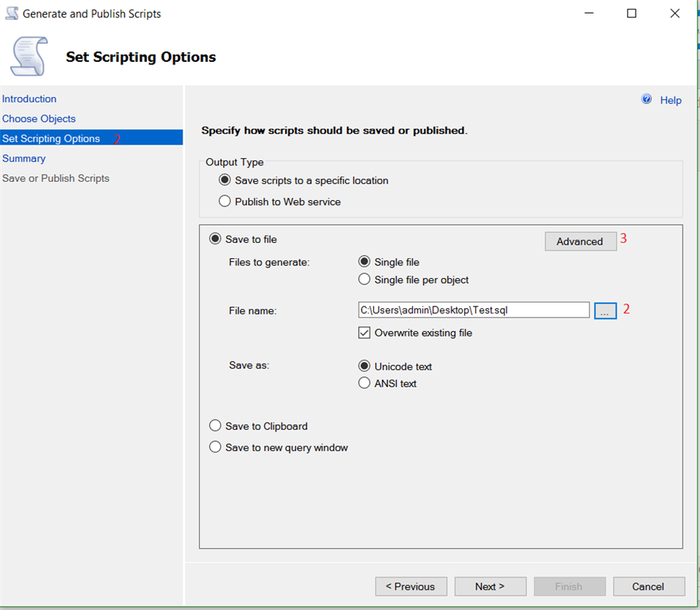This screenshot has width=700, height=610.
Task: Open file browse ellipsis button
Action: coord(605,311)
